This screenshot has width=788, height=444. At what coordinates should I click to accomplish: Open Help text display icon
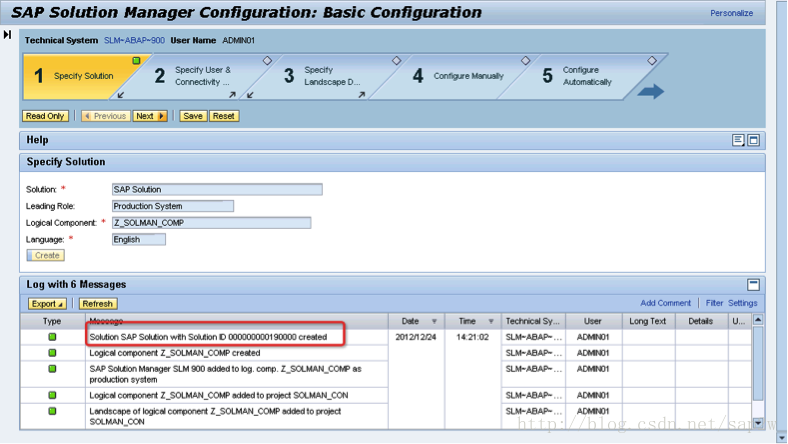coord(738,140)
